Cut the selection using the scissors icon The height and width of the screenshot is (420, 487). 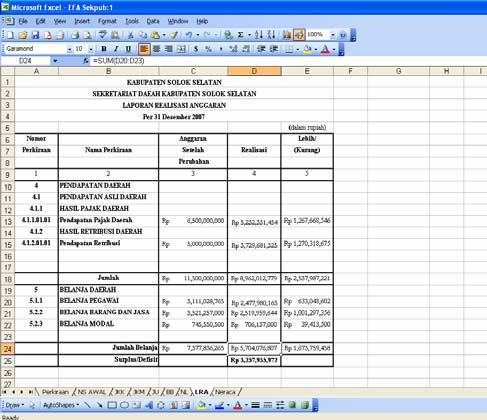[130, 35]
